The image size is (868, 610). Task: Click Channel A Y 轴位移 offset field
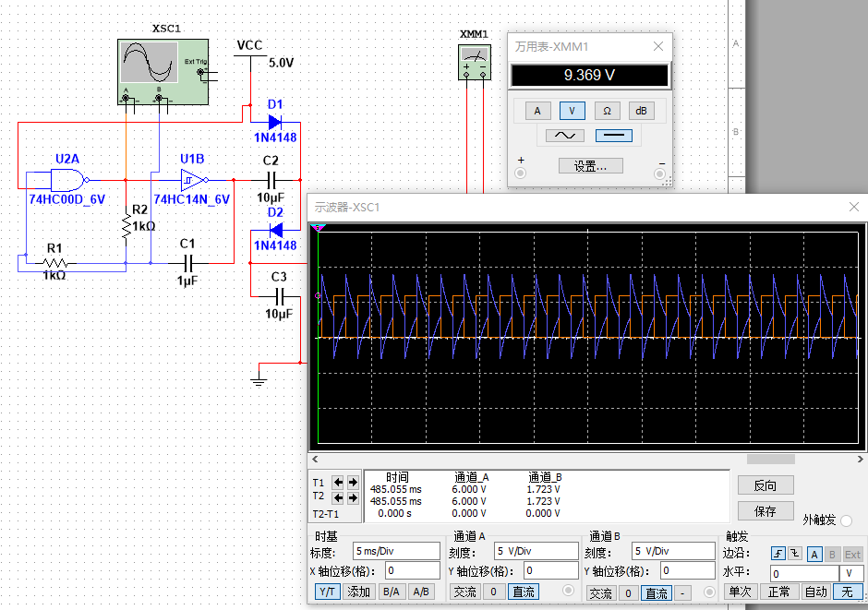click(551, 570)
